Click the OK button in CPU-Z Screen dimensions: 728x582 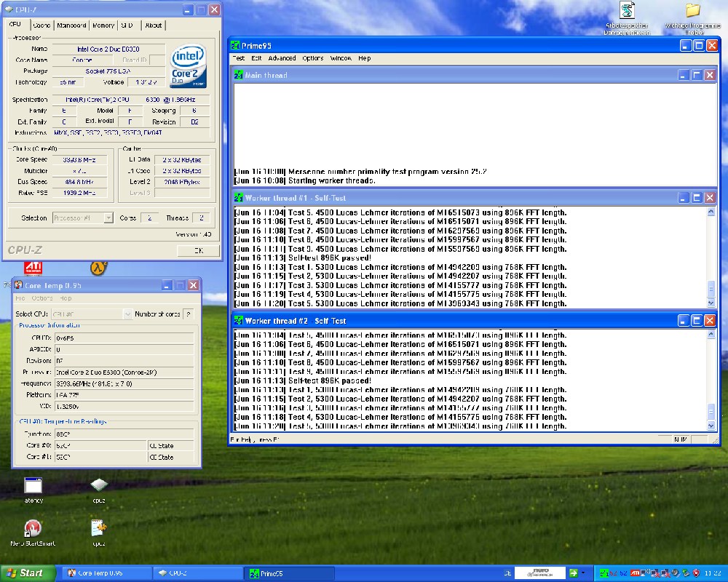[198, 250]
